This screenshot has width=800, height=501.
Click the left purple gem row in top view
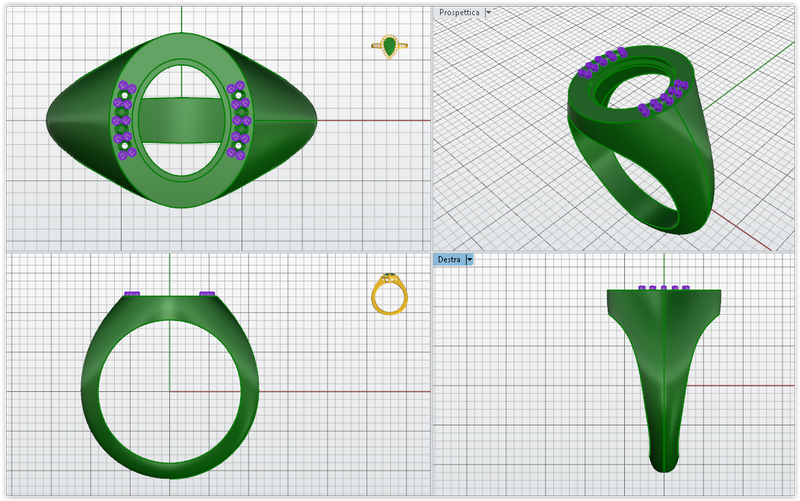(x=124, y=120)
